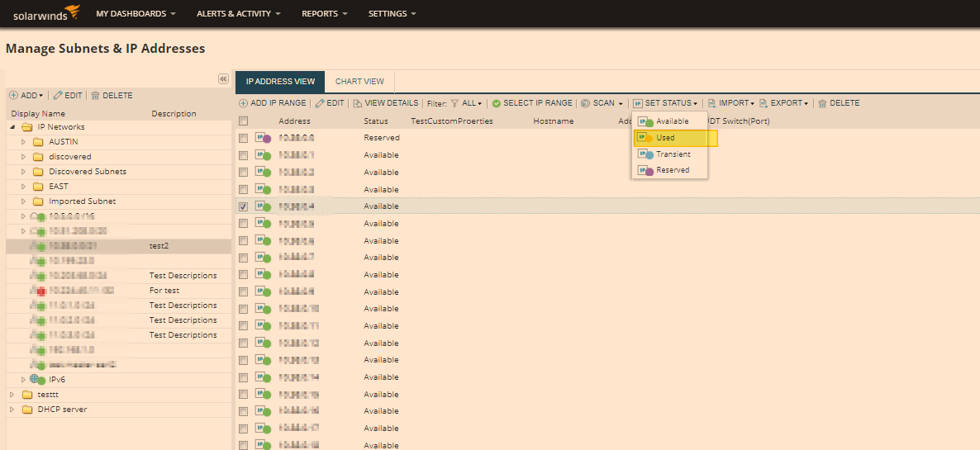The image size is (980, 450).
Task: Click the SolarWinds logo
Action: pyautogui.click(x=46, y=13)
